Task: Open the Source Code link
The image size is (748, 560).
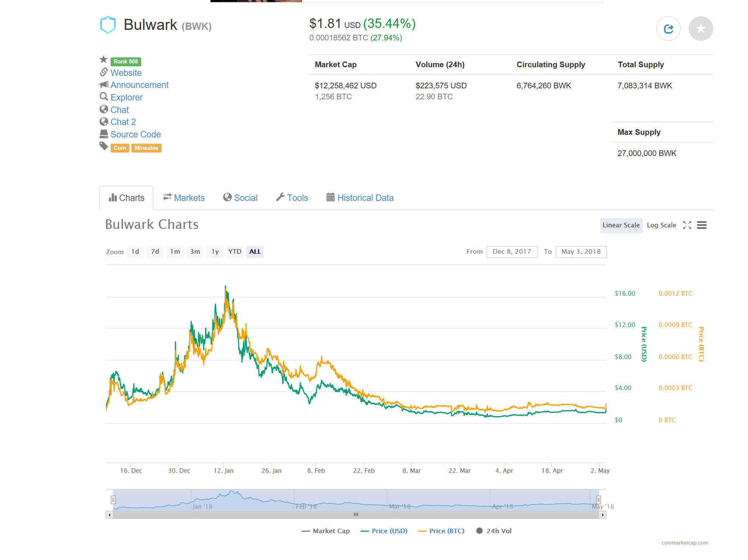Action: (136, 134)
